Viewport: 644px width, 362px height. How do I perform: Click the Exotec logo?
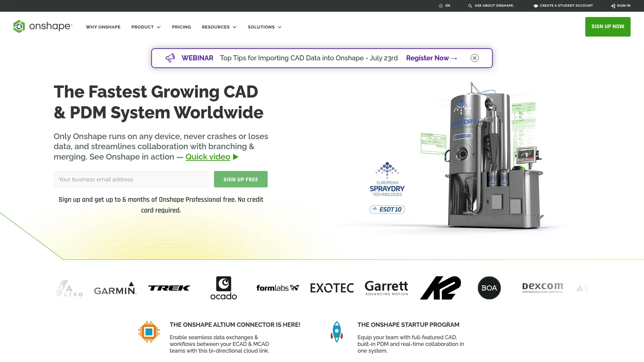tap(332, 288)
